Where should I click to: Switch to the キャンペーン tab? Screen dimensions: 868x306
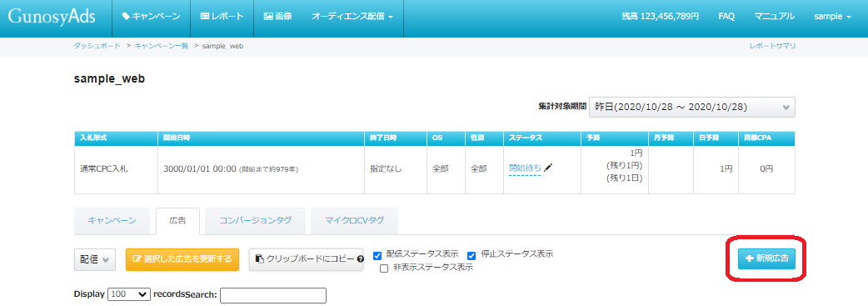(x=112, y=221)
